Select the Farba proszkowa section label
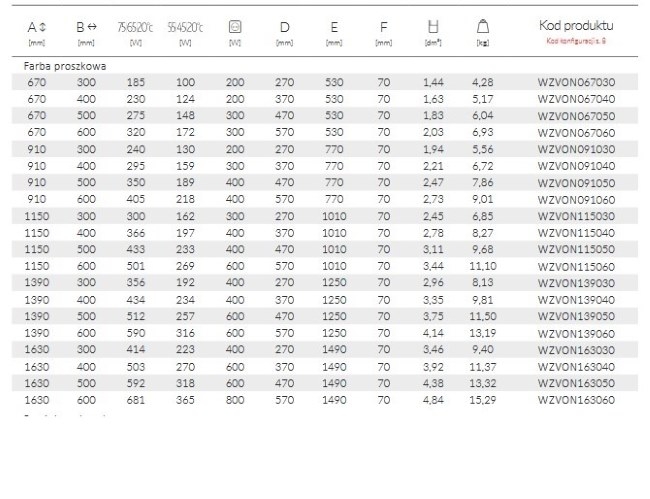 pyautogui.click(x=65, y=66)
